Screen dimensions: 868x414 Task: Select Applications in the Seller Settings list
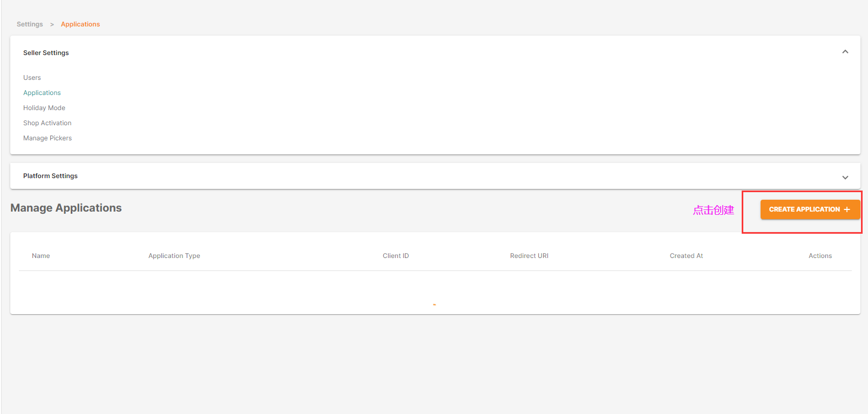point(42,93)
